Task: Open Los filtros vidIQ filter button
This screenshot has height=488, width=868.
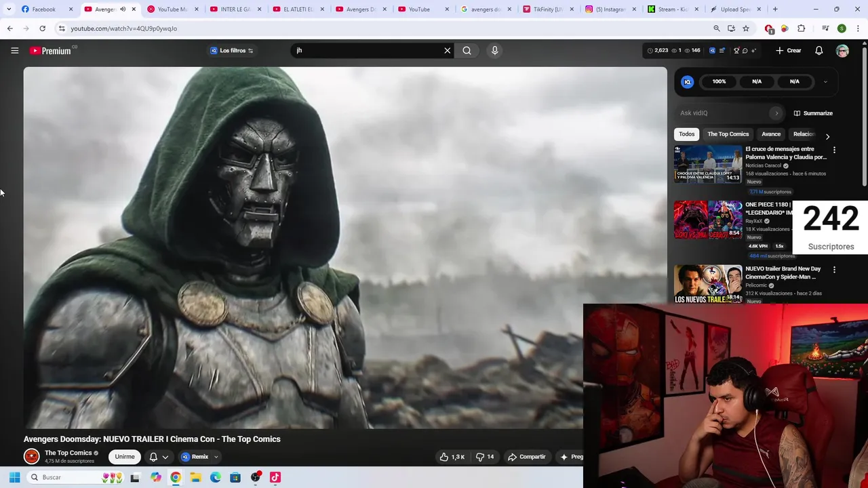Action: [231, 50]
